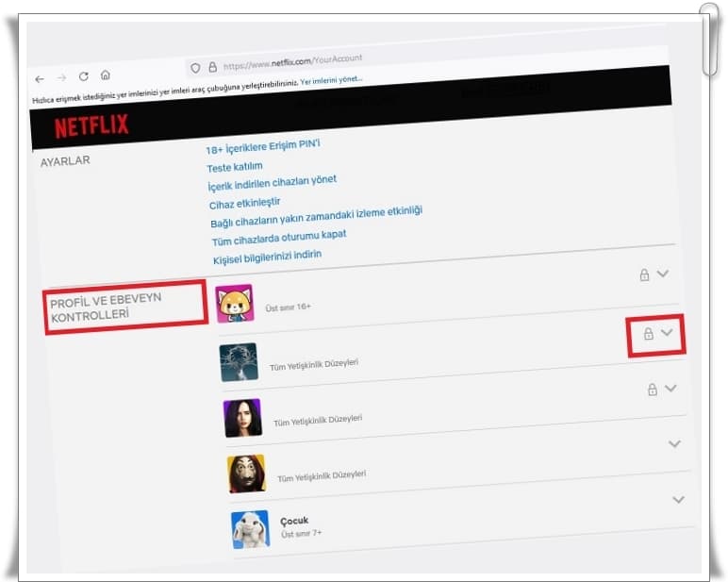Expand the Dali mask profile chevron
The image size is (728, 582).
[674, 443]
